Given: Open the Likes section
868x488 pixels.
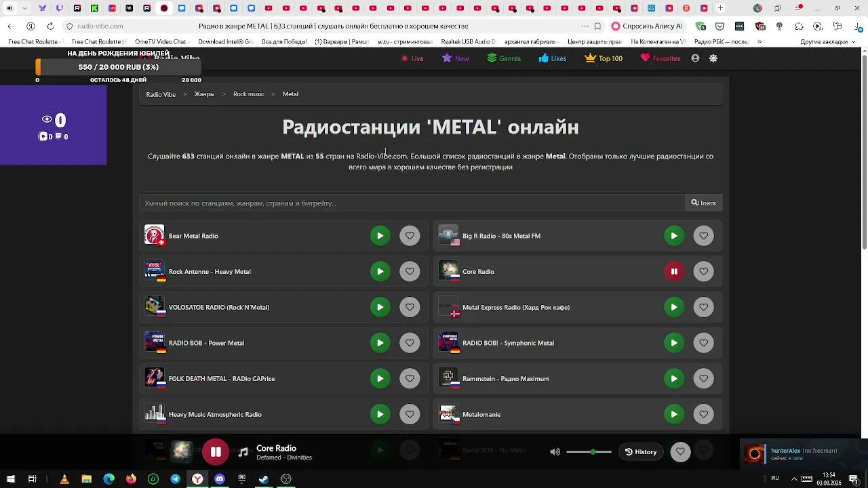Looking at the screenshot, I should [553, 58].
